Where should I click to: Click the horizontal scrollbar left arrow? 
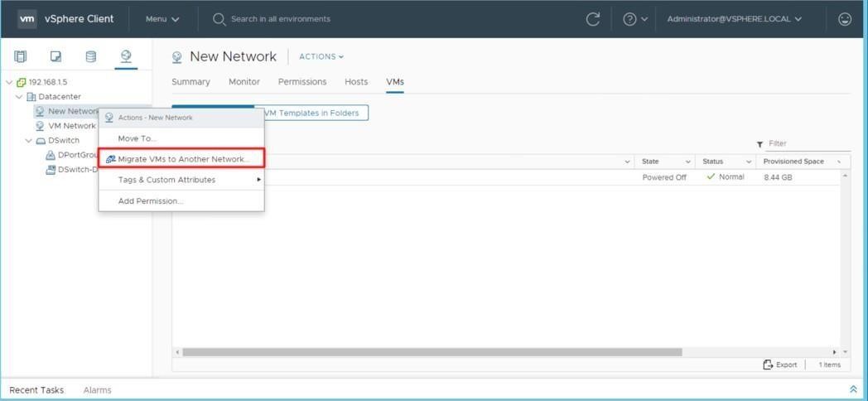click(x=178, y=352)
